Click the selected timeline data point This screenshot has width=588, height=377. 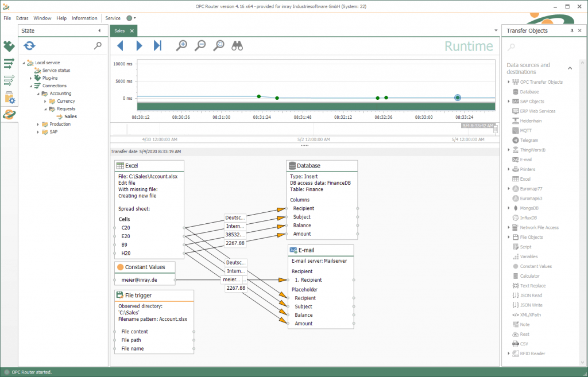tap(458, 98)
